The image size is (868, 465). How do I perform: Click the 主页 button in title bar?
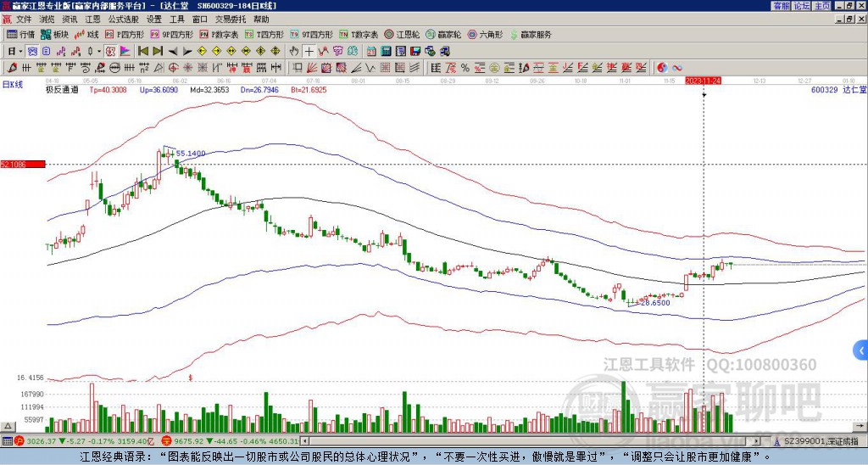pyautogui.click(x=822, y=6)
